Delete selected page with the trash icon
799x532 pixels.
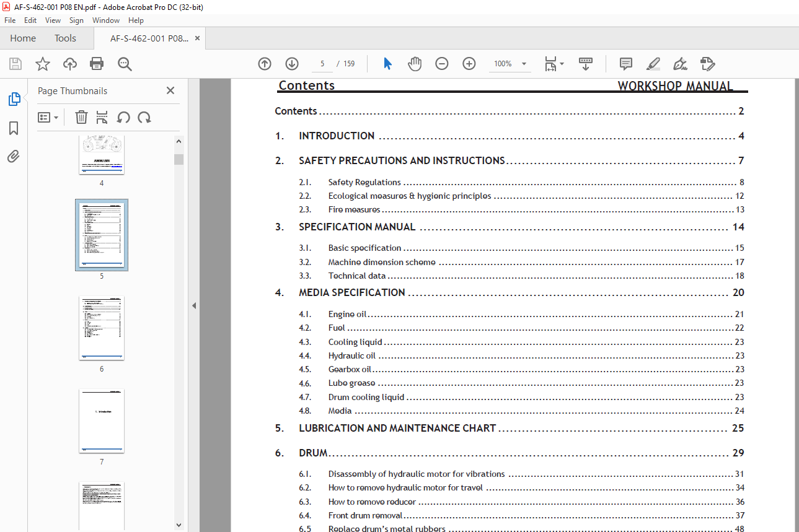[x=81, y=117]
